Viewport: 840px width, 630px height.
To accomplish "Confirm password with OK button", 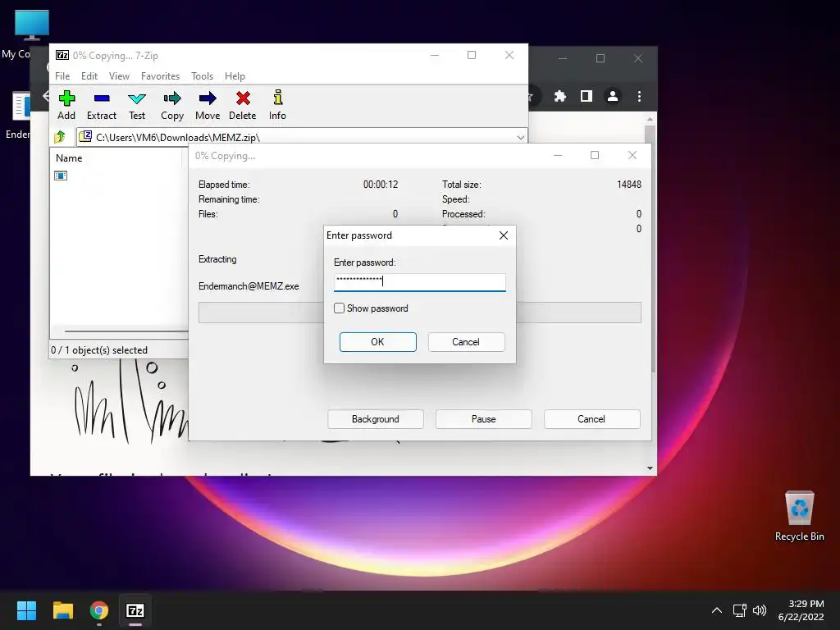I will coord(377,342).
